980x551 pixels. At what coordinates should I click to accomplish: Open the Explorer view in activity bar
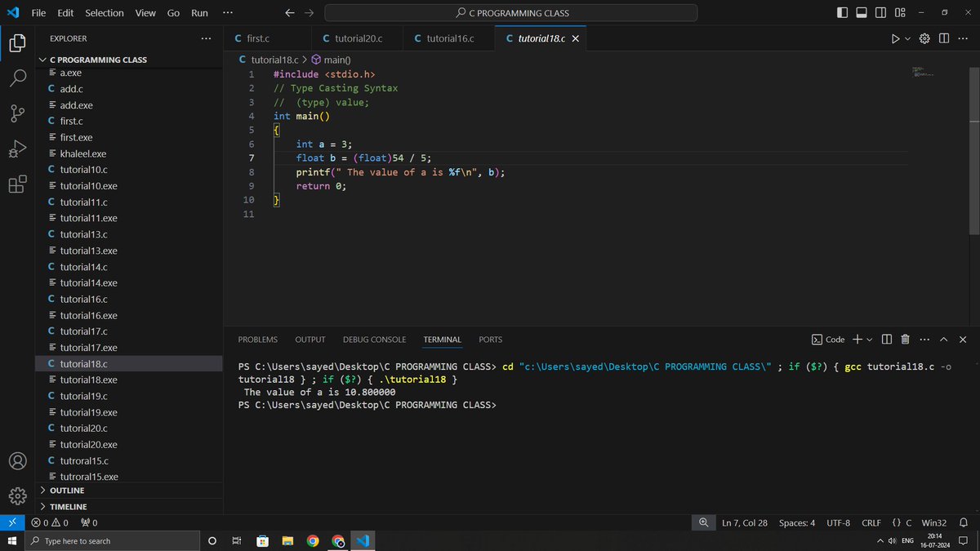click(x=17, y=43)
